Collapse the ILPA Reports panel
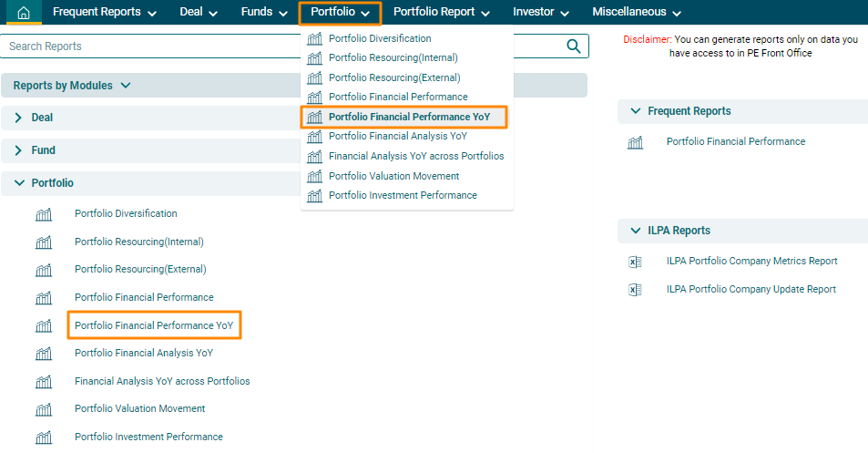The image size is (868, 453). coord(635,231)
